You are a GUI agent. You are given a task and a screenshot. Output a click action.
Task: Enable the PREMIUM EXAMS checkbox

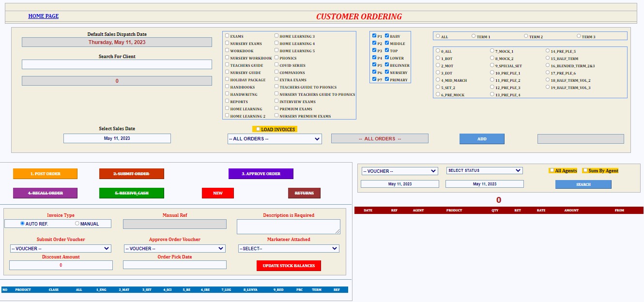tap(276, 108)
